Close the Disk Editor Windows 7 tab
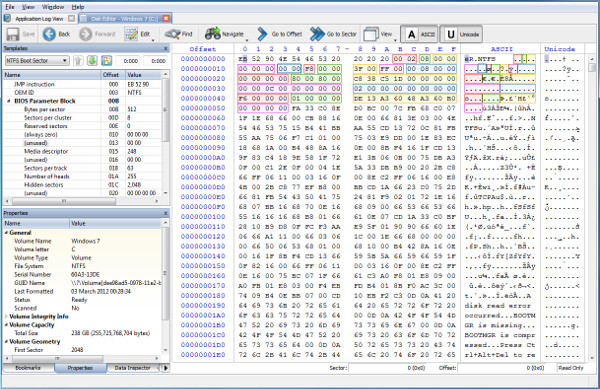 pyautogui.click(x=166, y=18)
